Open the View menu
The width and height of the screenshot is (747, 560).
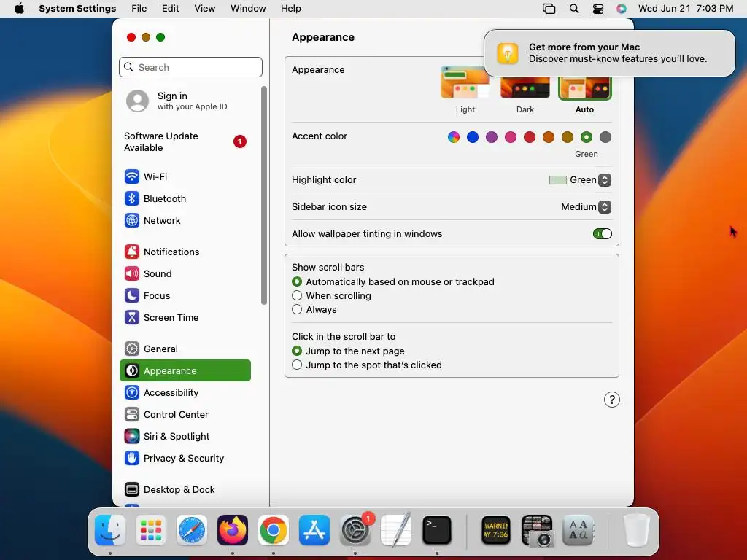[x=205, y=9]
